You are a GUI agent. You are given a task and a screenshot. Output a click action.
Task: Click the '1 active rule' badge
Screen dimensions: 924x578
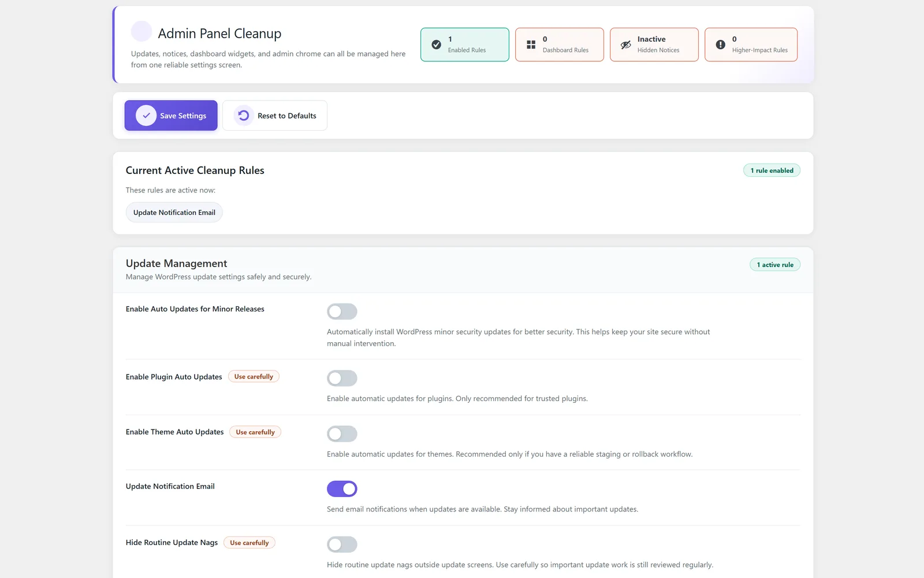point(775,265)
